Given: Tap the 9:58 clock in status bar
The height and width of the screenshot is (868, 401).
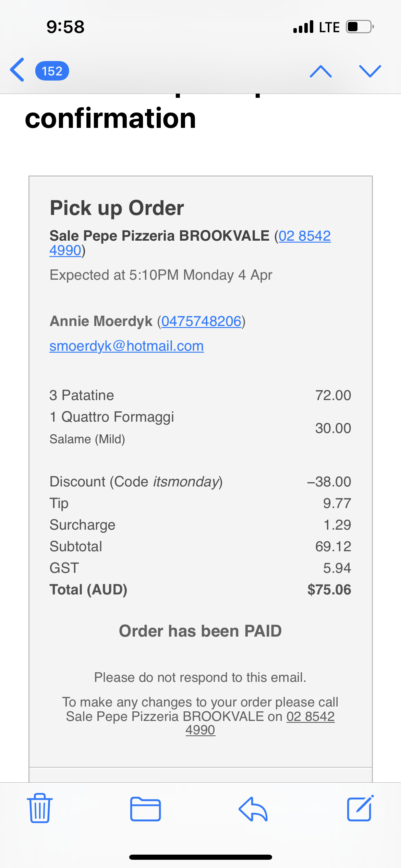Looking at the screenshot, I should click(65, 27).
